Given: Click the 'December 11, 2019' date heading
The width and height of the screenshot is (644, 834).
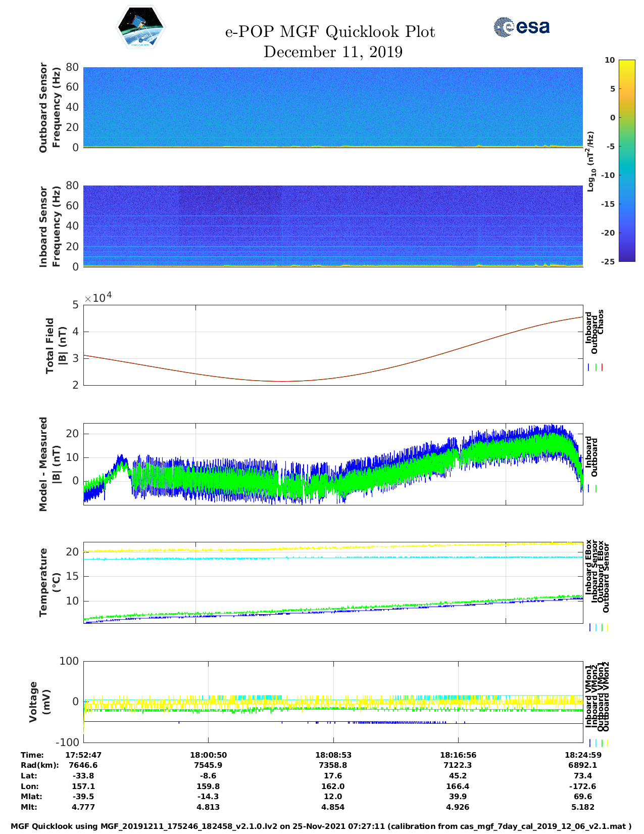Looking at the screenshot, I should [333, 52].
